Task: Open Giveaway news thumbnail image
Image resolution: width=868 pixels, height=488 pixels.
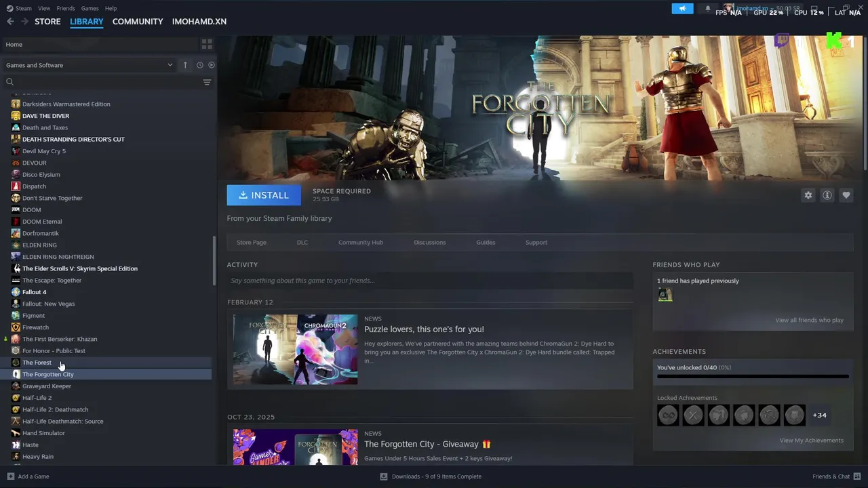Action: pyautogui.click(x=295, y=447)
